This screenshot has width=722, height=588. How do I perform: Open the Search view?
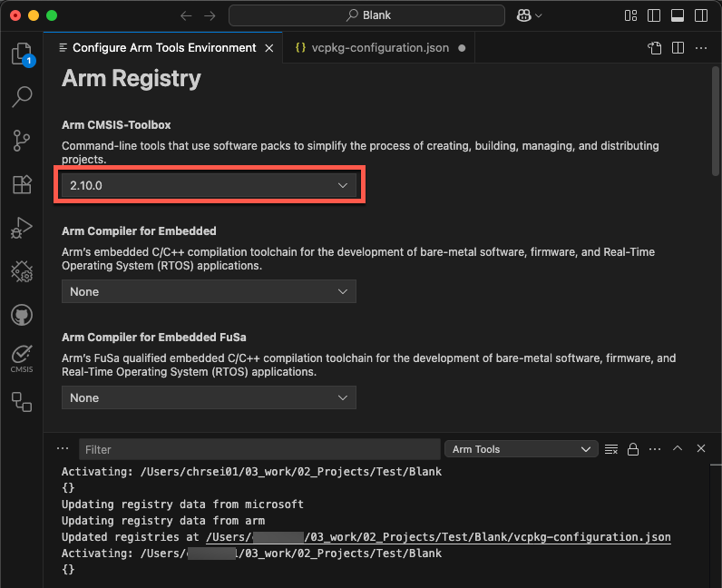[22, 97]
